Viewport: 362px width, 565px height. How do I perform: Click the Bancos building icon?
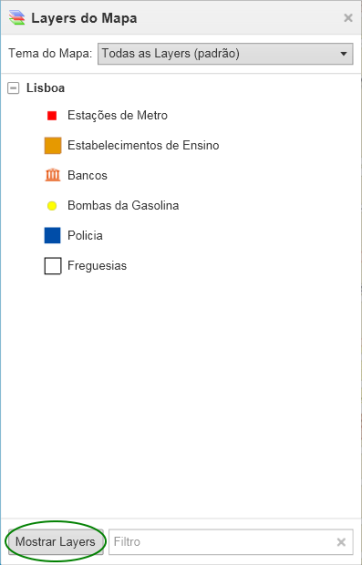[x=53, y=175]
